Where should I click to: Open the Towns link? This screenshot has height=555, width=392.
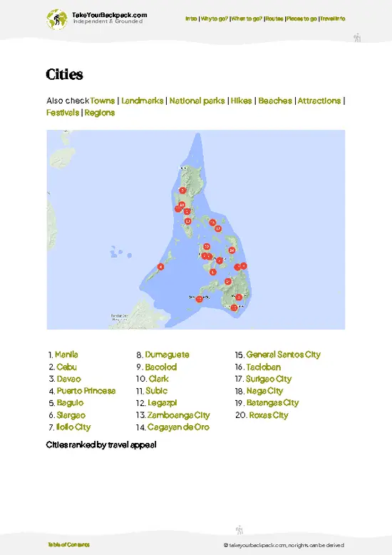tap(103, 101)
